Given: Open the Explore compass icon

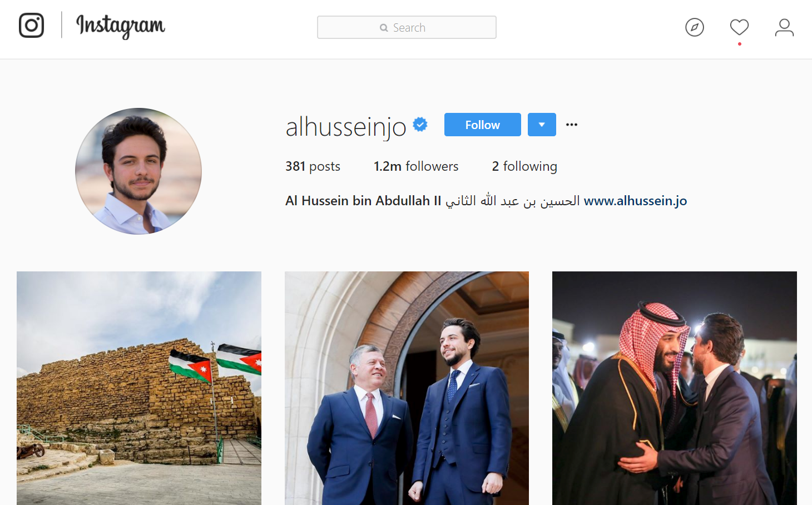Looking at the screenshot, I should [x=695, y=27].
